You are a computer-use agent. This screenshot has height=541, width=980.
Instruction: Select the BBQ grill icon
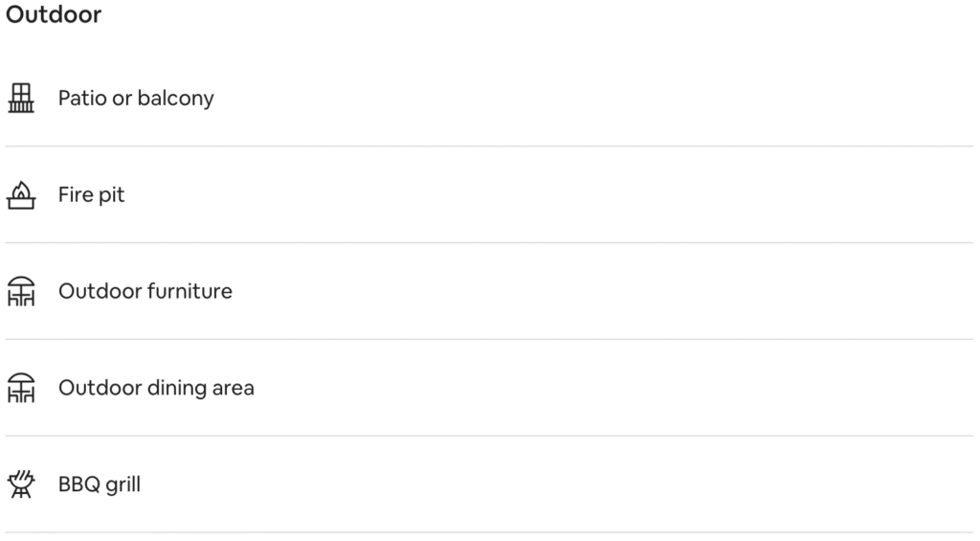pos(21,485)
